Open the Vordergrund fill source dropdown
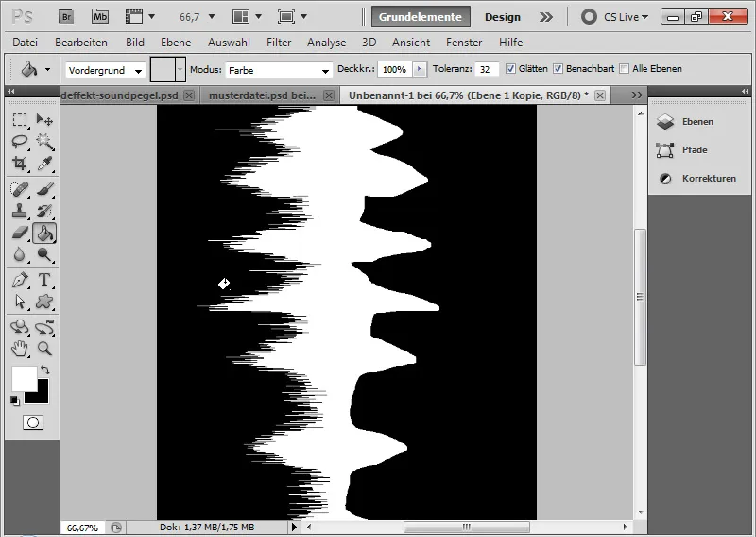 coord(105,70)
